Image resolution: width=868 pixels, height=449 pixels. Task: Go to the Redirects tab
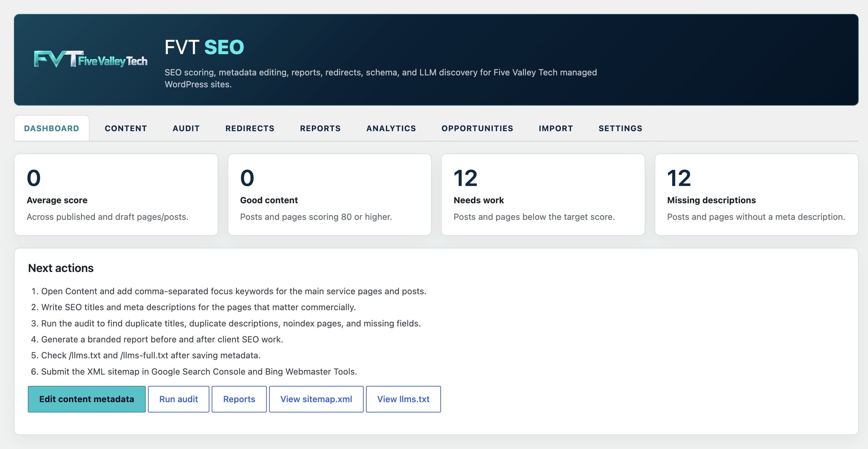[x=250, y=128]
